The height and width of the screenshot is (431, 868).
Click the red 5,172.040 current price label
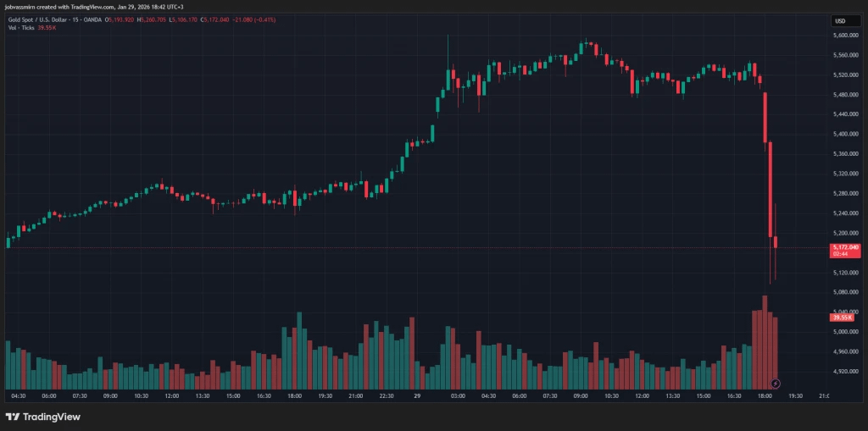pos(847,247)
